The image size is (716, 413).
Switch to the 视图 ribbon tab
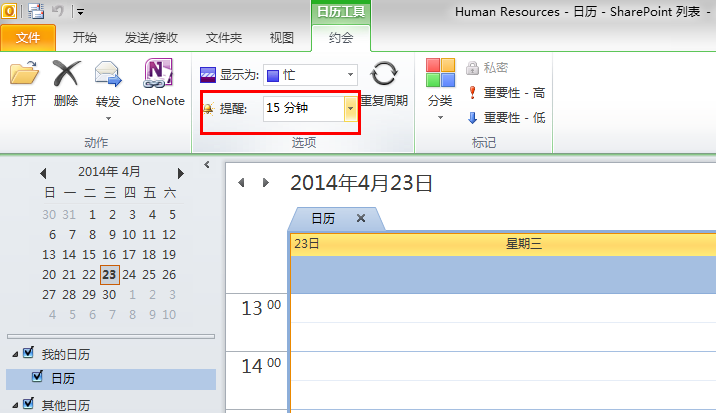pyautogui.click(x=281, y=37)
